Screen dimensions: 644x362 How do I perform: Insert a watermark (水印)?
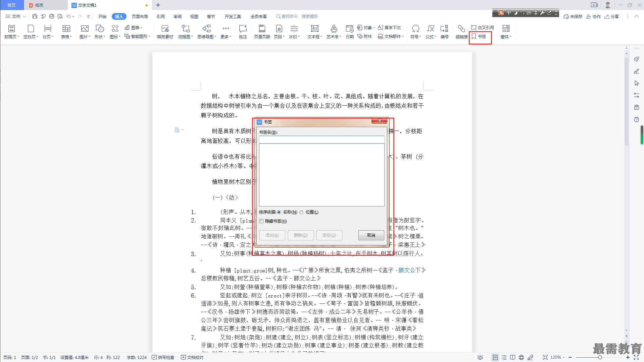click(x=294, y=32)
